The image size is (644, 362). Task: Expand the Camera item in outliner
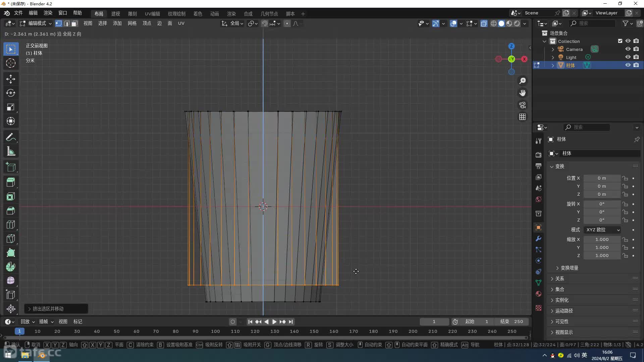tap(553, 49)
